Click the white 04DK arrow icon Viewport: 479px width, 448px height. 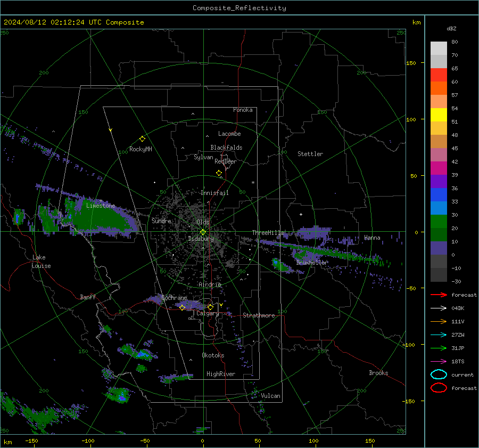tap(439, 308)
